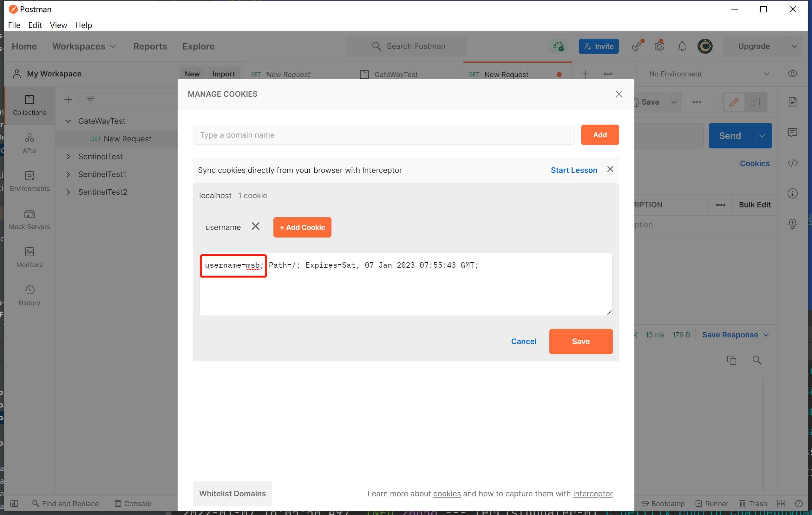The image size is (812, 515).
Task: Select the edit mode pencil icon
Action: click(734, 102)
